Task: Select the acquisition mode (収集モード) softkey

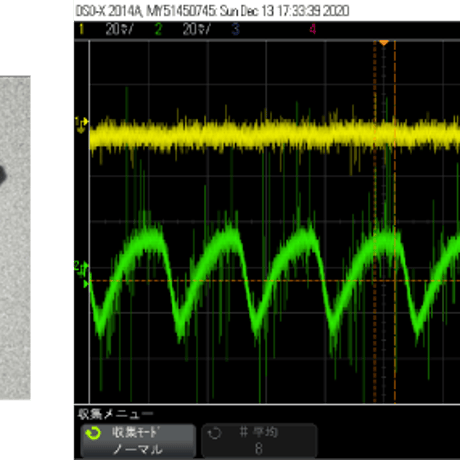Action: click(x=138, y=441)
